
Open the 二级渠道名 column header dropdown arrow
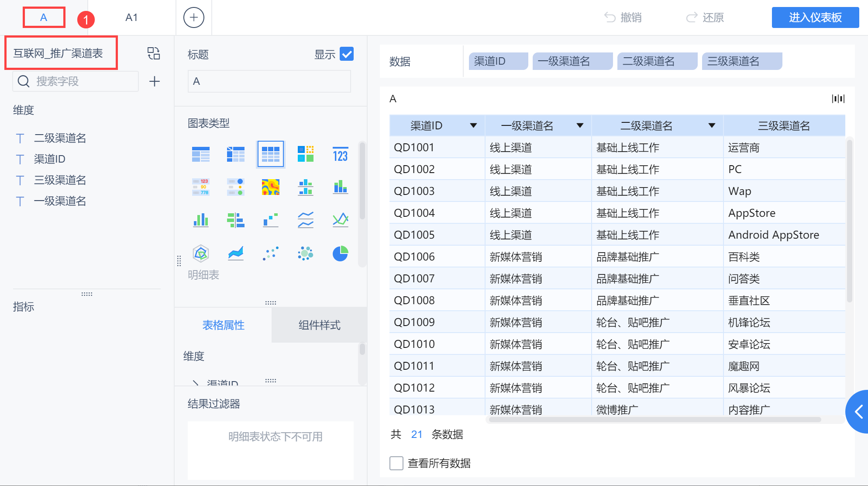pyautogui.click(x=712, y=126)
